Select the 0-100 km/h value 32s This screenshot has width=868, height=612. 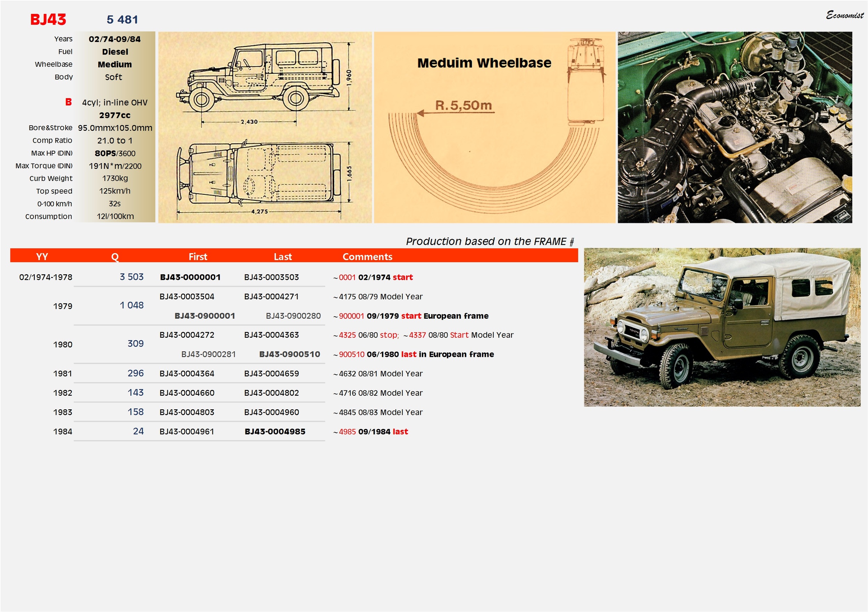click(115, 204)
